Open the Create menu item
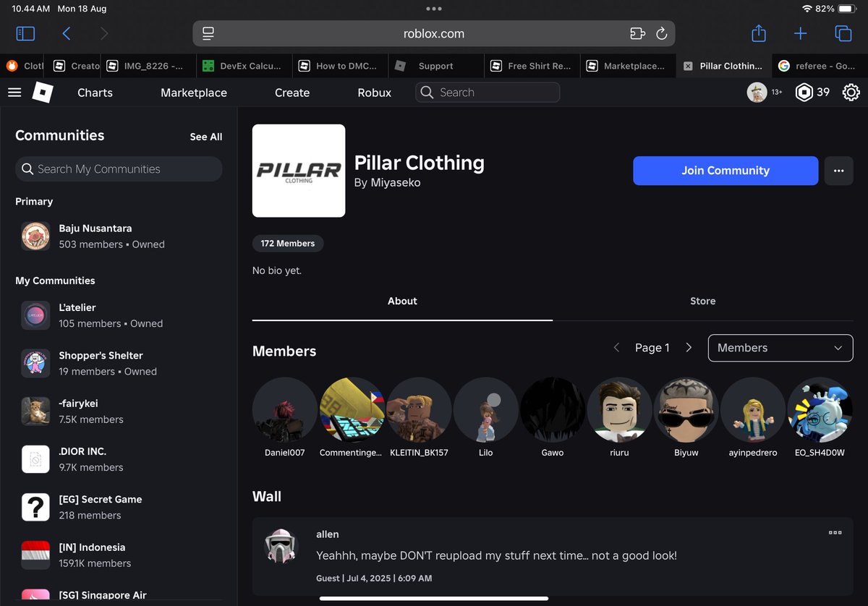This screenshot has height=606, width=868. click(292, 93)
